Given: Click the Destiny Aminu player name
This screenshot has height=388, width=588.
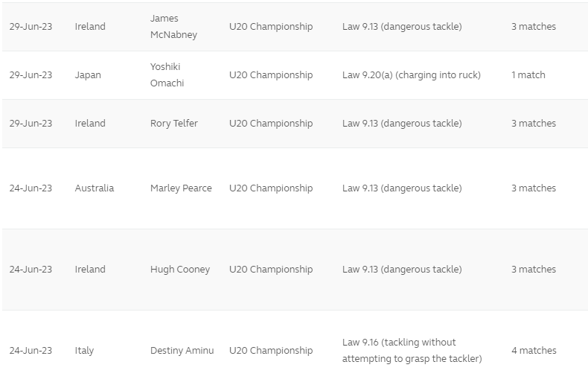Looking at the screenshot, I should (182, 351).
